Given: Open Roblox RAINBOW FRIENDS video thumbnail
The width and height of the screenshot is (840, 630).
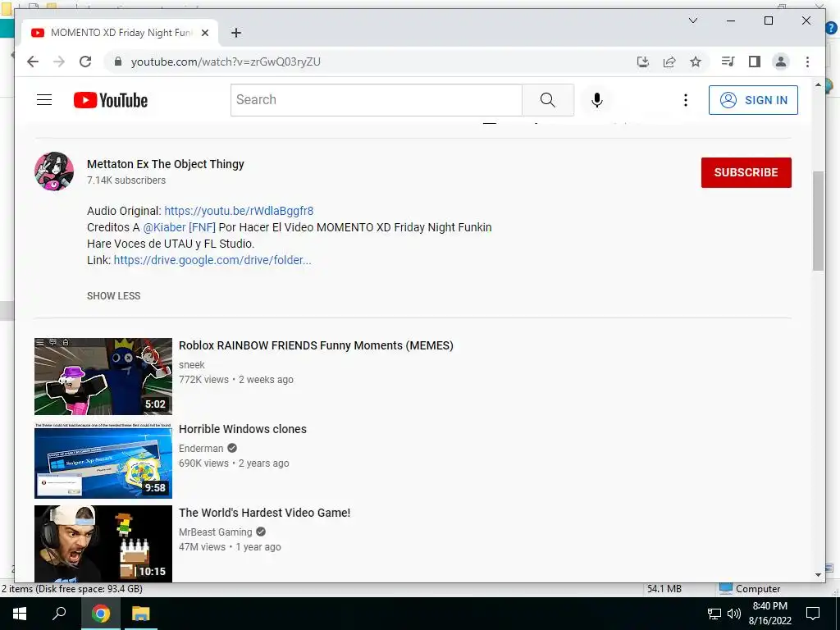Looking at the screenshot, I should click(103, 376).
